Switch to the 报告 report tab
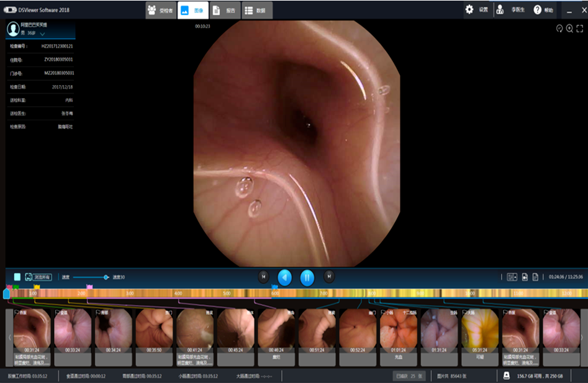The image size is (588, 383). (x=224, y=10)
